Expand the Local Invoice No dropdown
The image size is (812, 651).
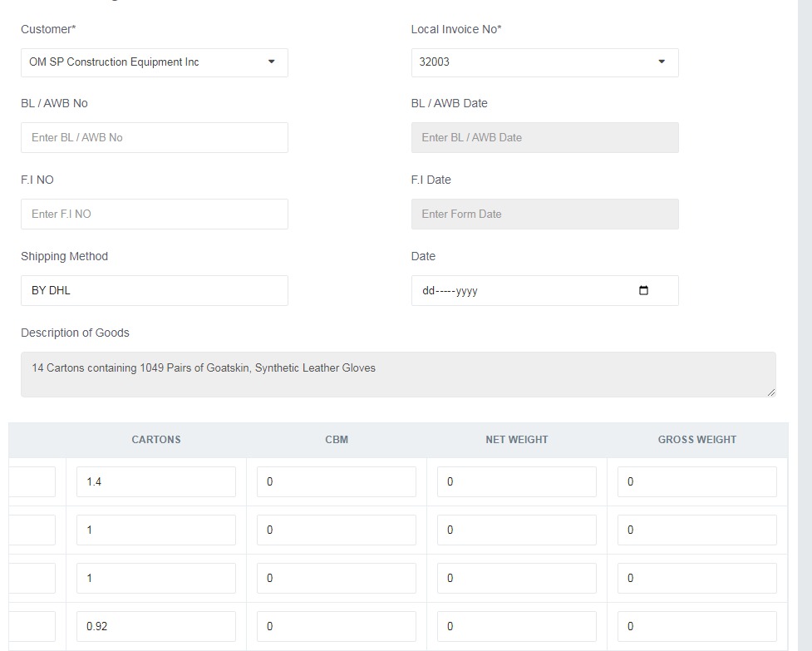click(544, 62)
